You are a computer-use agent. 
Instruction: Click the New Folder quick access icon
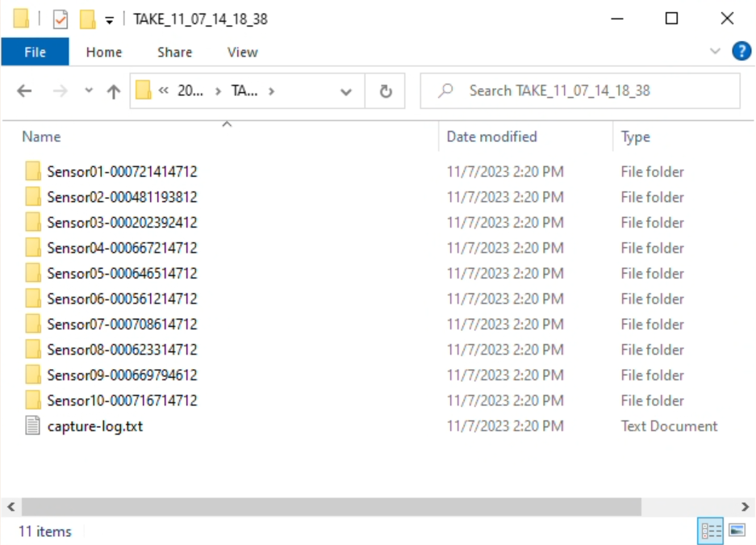(87, 19)
